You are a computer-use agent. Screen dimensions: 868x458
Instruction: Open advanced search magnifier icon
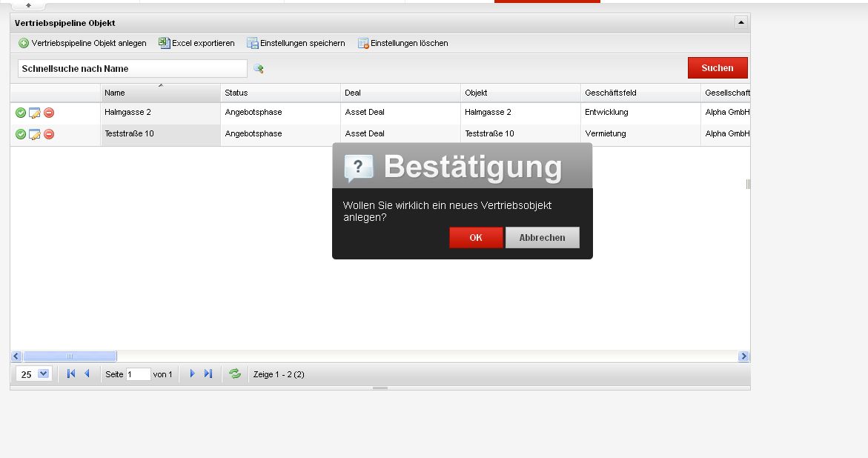[259, 69]
